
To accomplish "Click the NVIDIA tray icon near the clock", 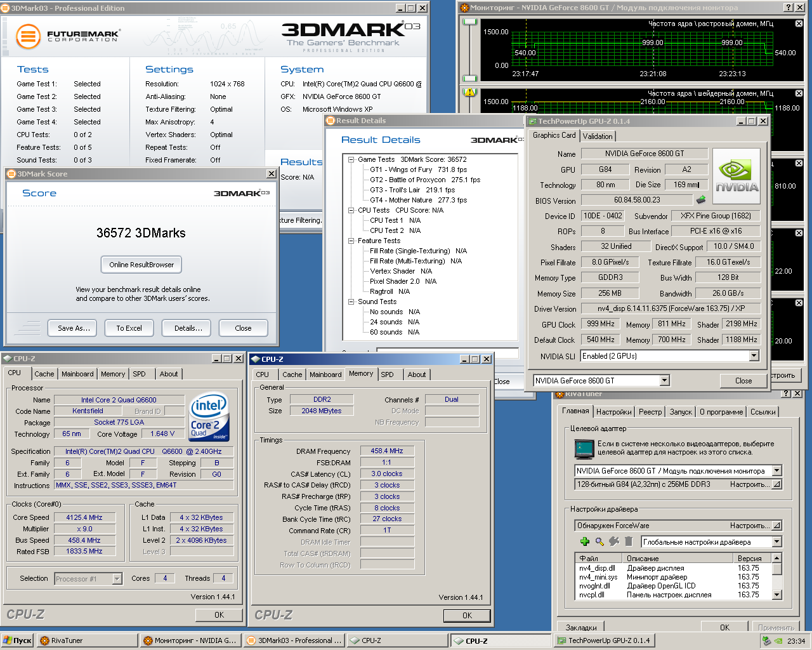I will (778, 641).
